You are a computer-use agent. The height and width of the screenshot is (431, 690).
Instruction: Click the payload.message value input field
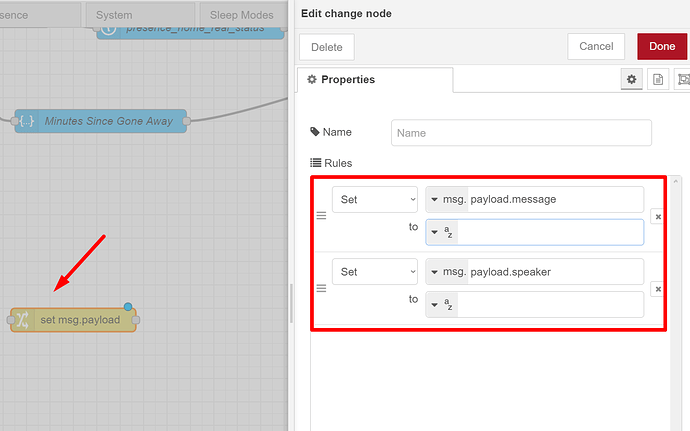pos(550,232)
